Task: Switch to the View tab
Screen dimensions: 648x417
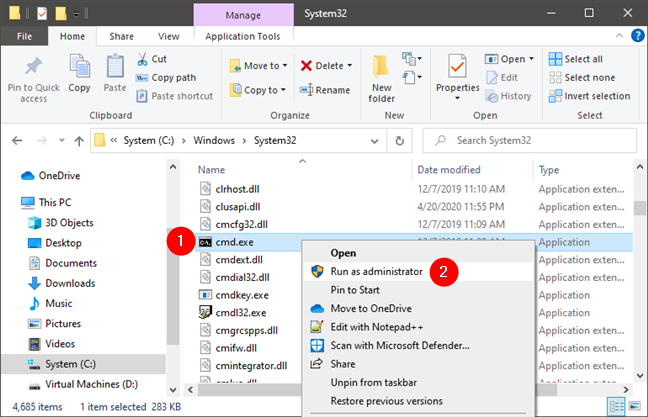Action: tap(169, 36)
